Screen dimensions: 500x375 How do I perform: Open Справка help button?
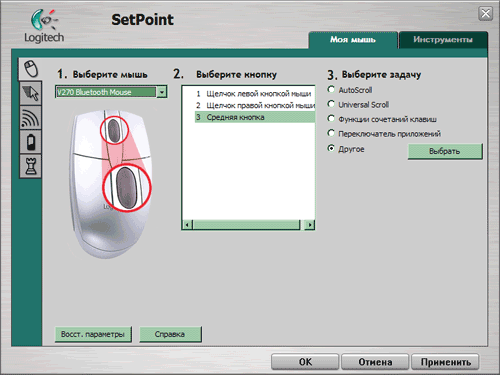[x=170, y=334]
